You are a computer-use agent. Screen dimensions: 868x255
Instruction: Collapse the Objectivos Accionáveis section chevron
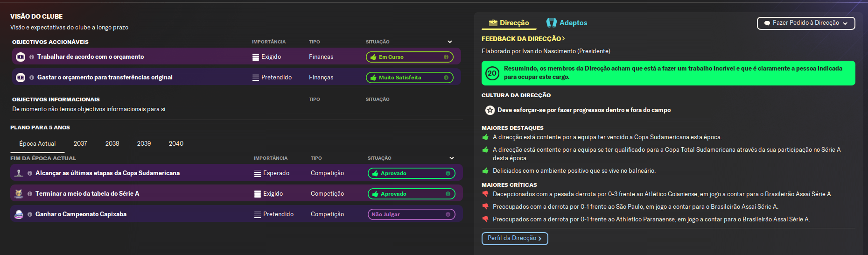(450, 42)
